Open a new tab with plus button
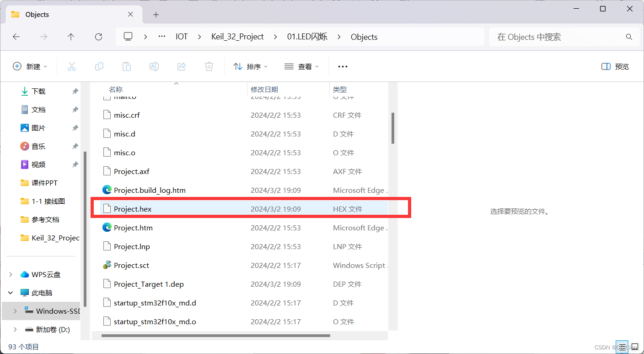The image size is (644, 354). [x=156, y=15]
